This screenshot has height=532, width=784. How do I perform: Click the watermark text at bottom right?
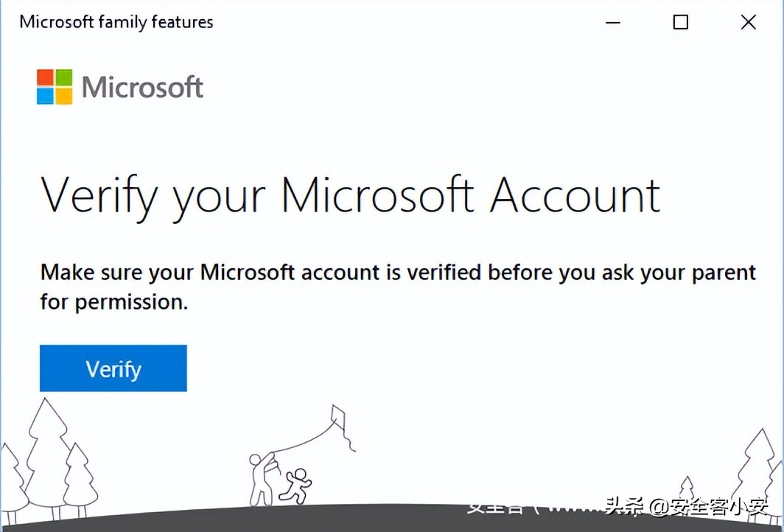pos(685,507)
